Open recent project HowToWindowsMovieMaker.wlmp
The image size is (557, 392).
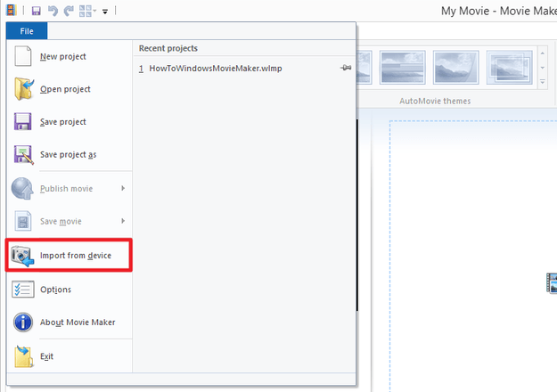(216, 69)
